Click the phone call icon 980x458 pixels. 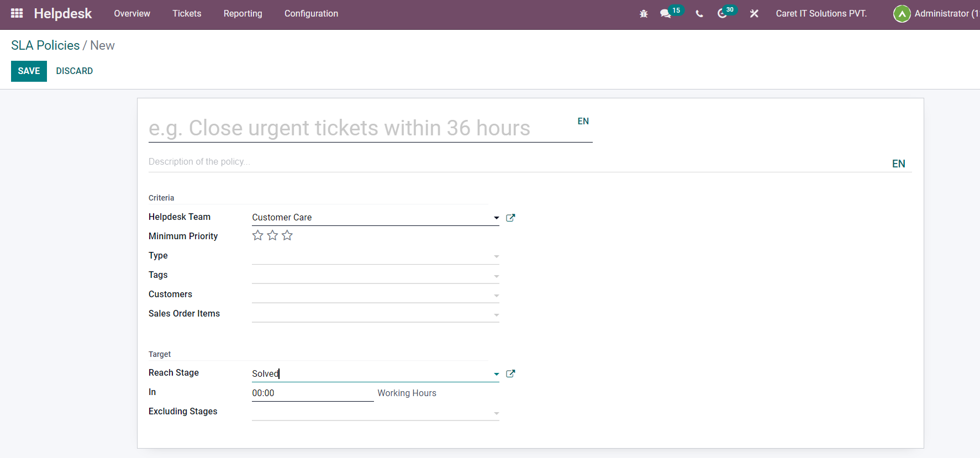[x=699, y=14]
